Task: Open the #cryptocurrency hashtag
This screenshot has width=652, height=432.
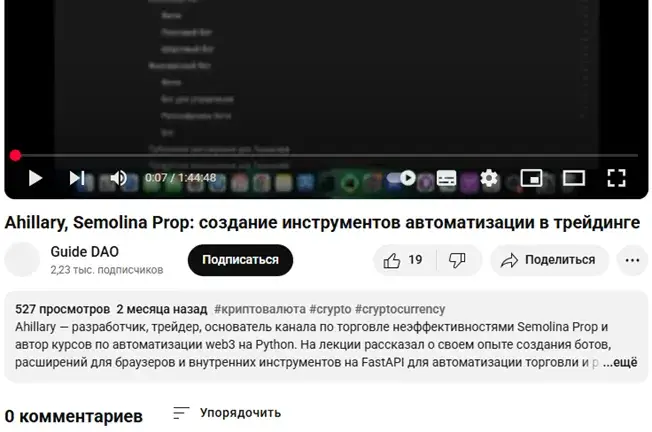Action: [400, 309]
